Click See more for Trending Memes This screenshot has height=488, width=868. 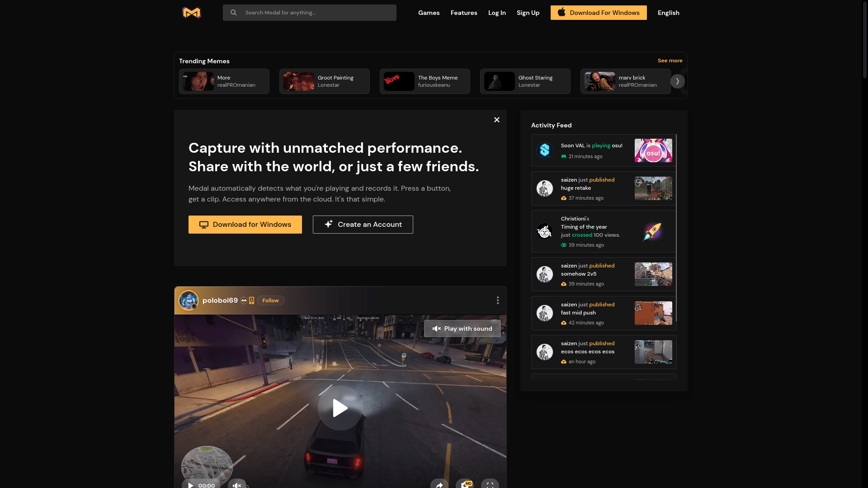[x=670, y=61]
